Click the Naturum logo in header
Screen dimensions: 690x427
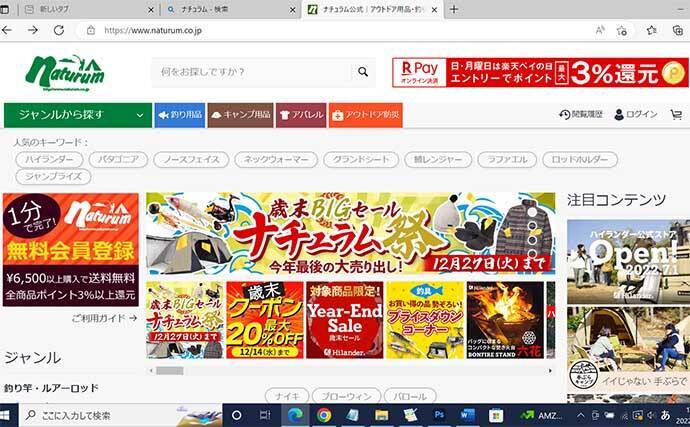click(65, 73)
